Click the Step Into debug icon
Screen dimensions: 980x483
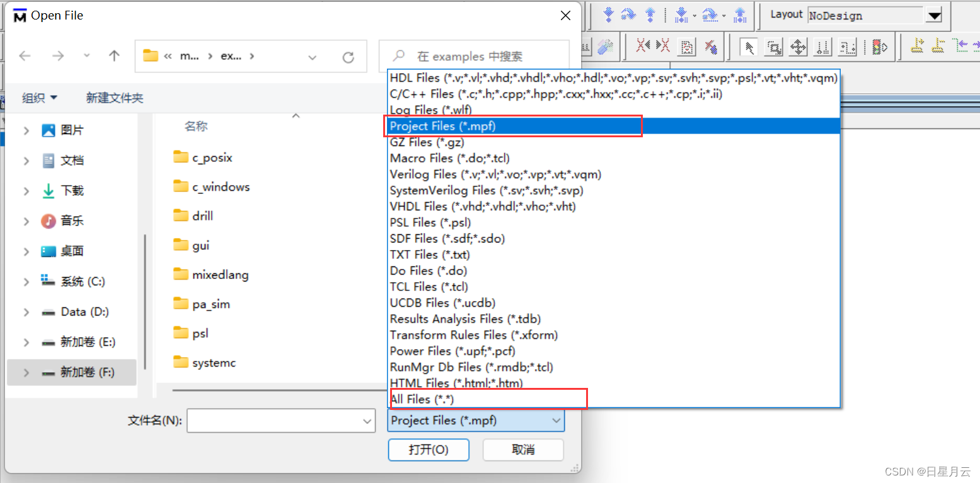[608, 14]
